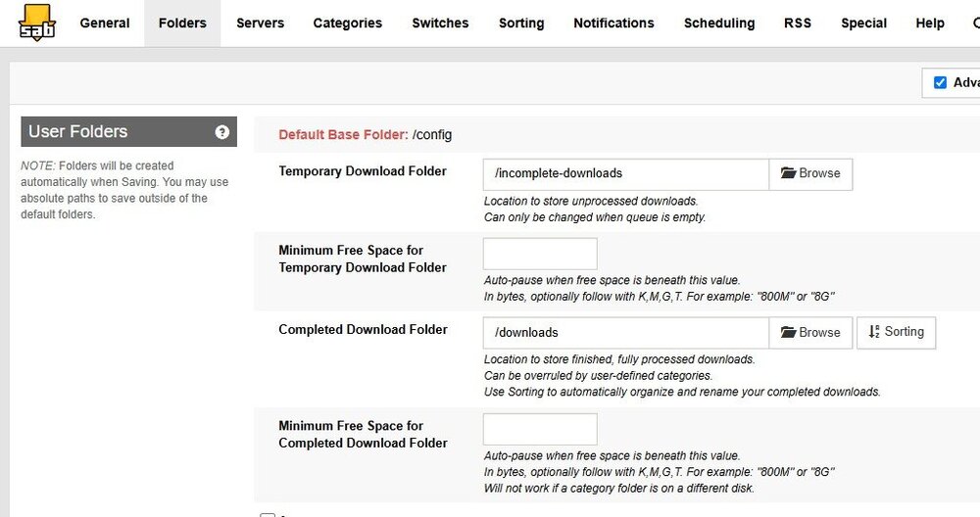This screenshot has width=980, height=517.
Task: Open the Scheduling tab
Action: point(719,23)
